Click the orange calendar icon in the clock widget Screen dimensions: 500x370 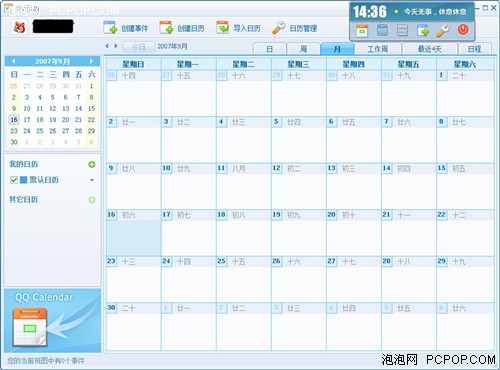pyautogui.click(x=362, y=30)
